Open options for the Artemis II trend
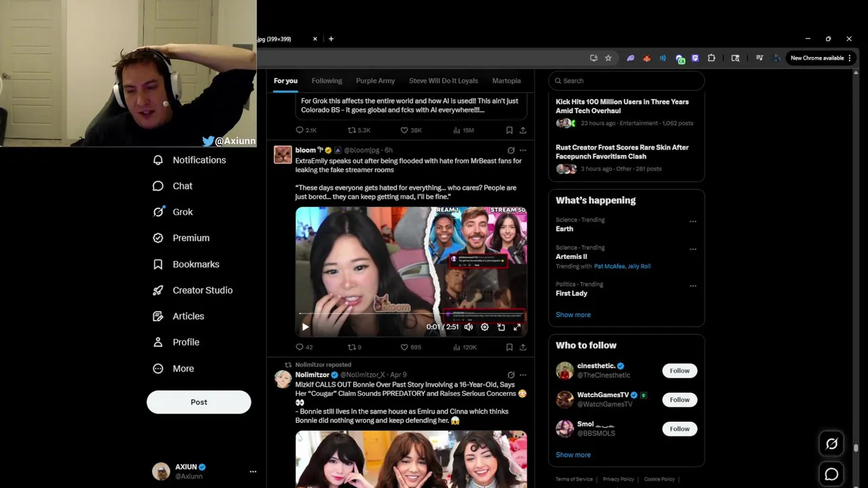 [x=692, y=249]
